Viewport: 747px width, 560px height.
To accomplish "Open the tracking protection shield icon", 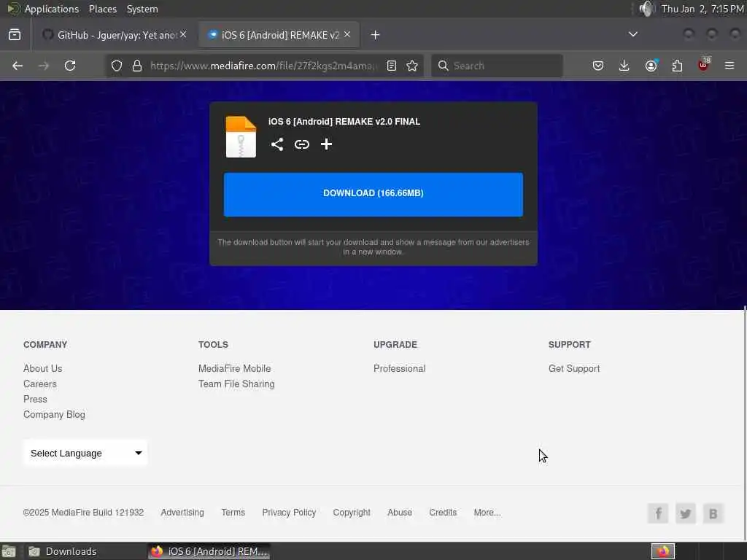I will tap(117, 66).
